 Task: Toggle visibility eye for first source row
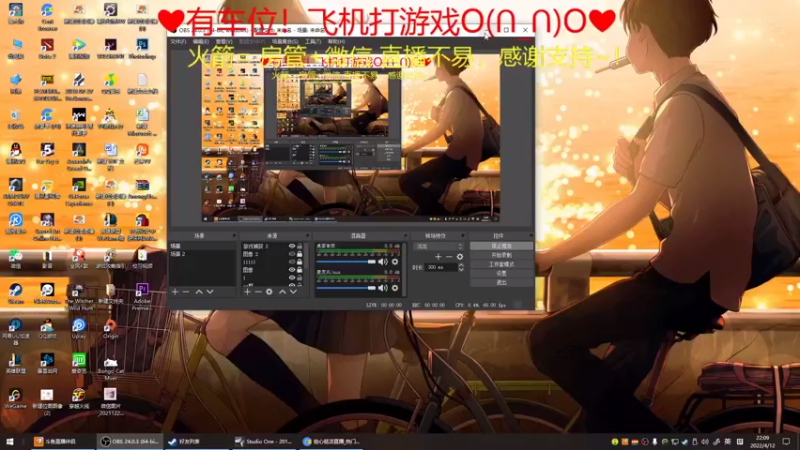click(292, 246)
